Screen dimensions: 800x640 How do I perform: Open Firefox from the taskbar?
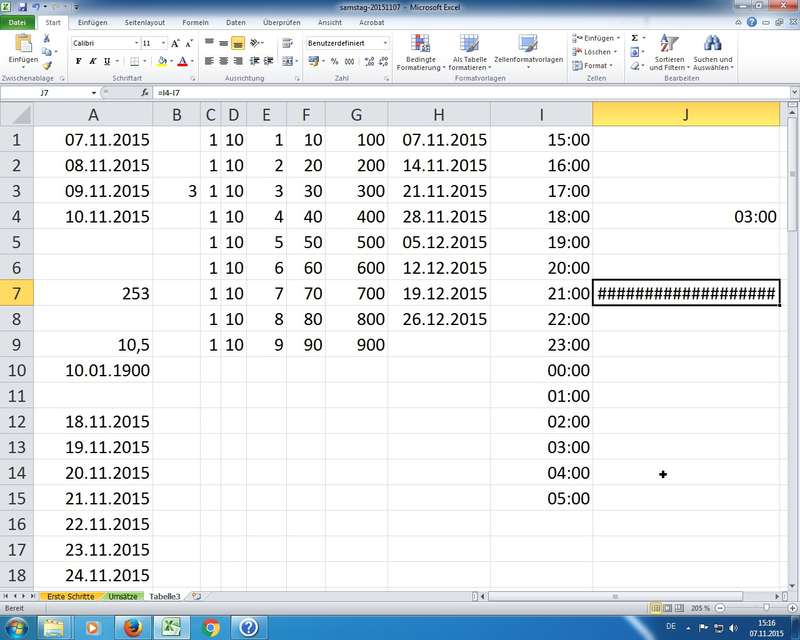point(130,627)
